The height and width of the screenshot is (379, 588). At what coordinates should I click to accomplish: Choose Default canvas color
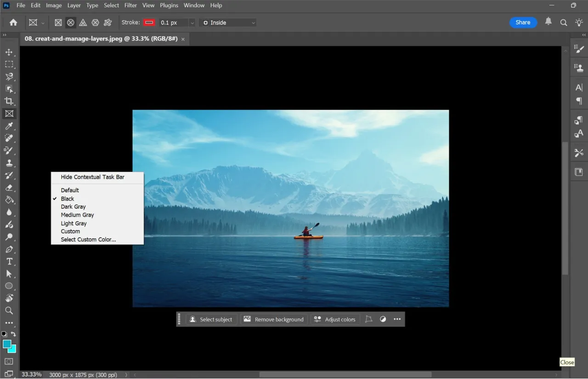click(x=69, y=190)
